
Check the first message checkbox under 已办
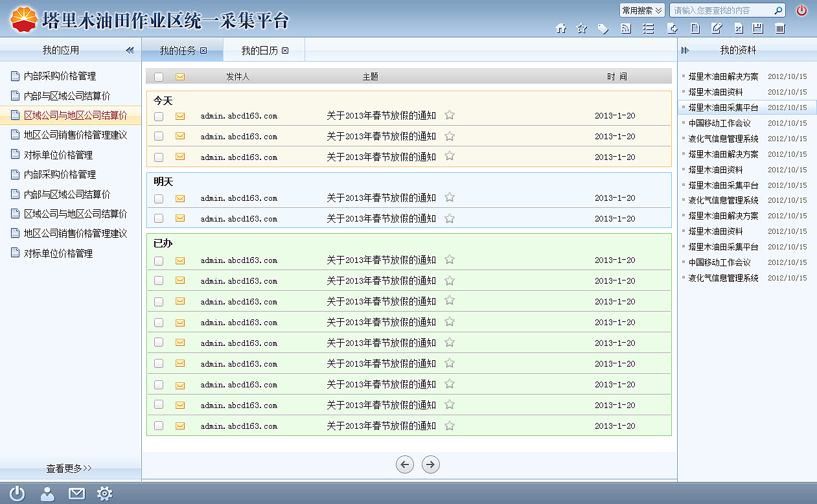click(159, 260)
